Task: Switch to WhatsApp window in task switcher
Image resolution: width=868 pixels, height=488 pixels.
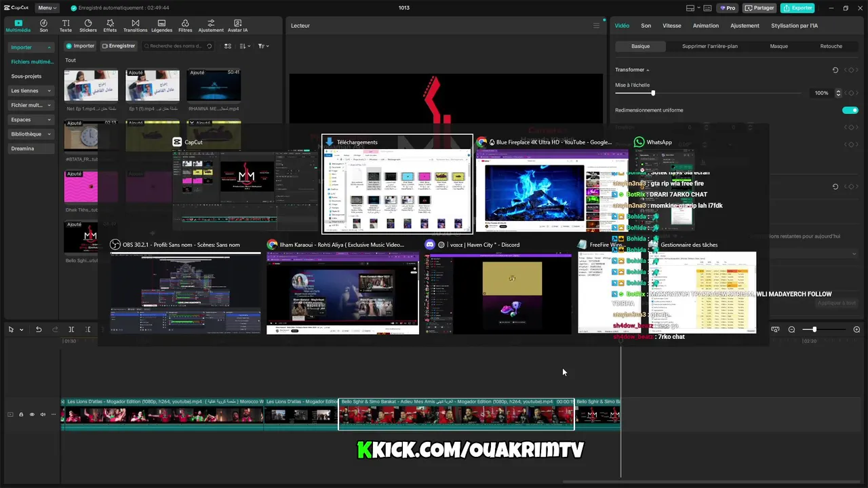Action: coord(665,183)
